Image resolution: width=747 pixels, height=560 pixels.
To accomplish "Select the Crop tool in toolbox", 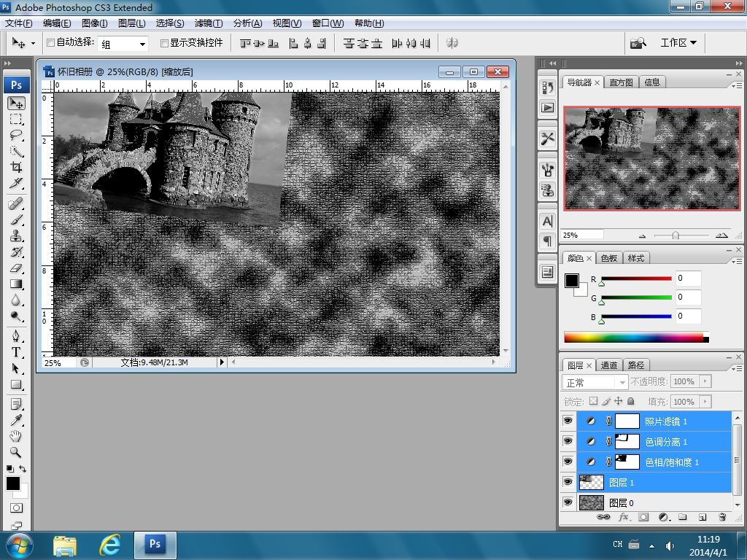I will pos(16,168).
